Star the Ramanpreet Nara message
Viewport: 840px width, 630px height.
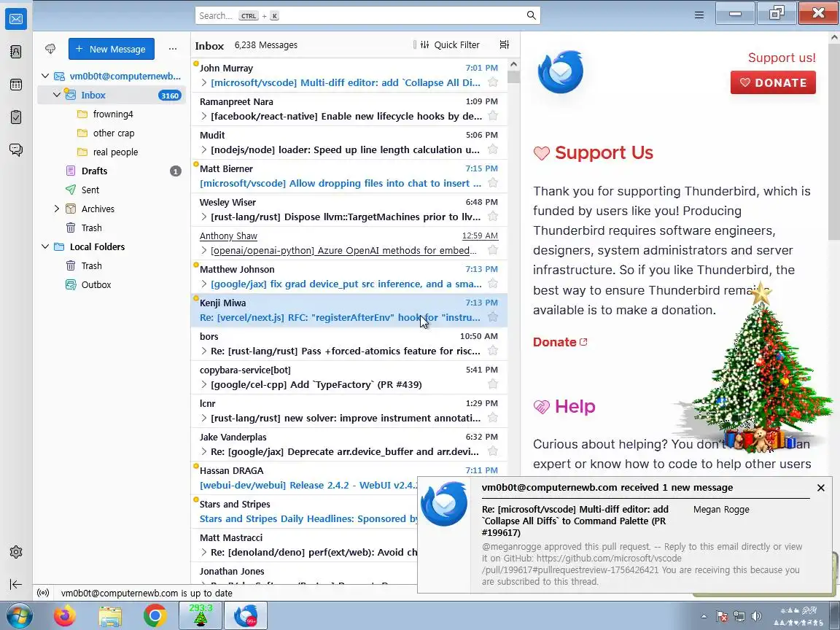click(x=493, y=116)
